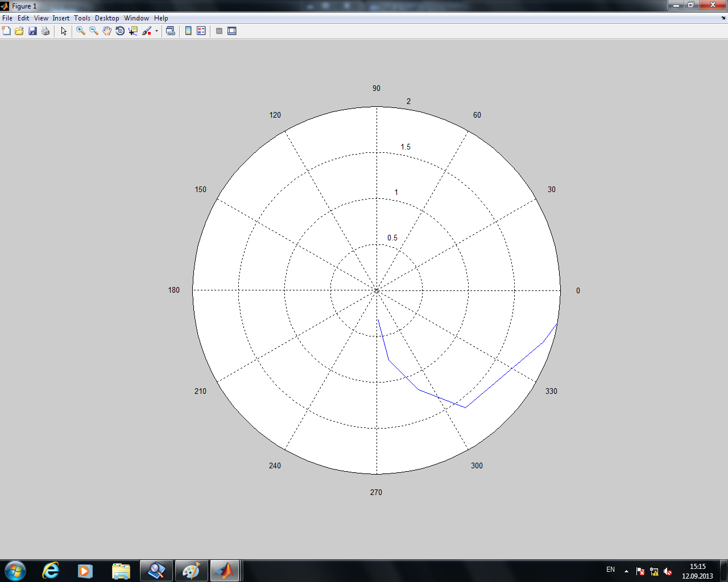Insert a colorbar via toolbar icon
Viewport: 728px width, 582px height.
coord(188,31)
